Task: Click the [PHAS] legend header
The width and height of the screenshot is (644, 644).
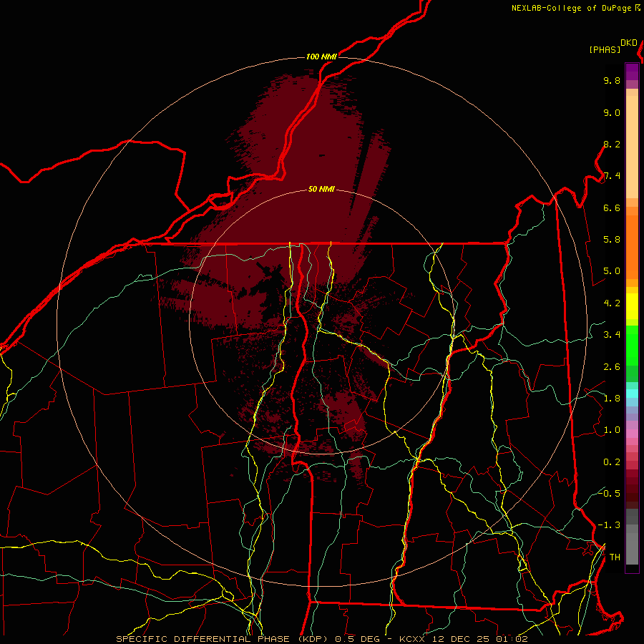Action: coord(605,49)
